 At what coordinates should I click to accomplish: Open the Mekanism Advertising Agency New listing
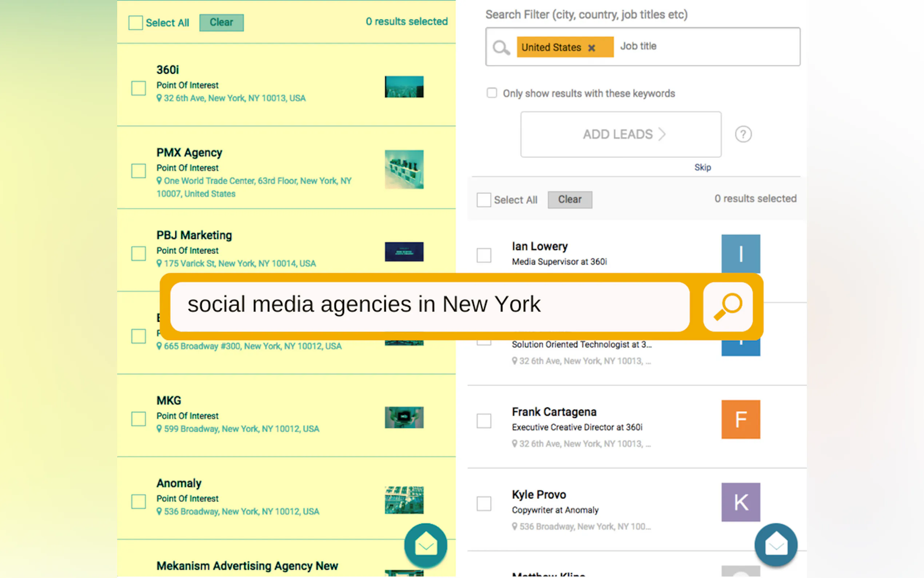(247, 566)
